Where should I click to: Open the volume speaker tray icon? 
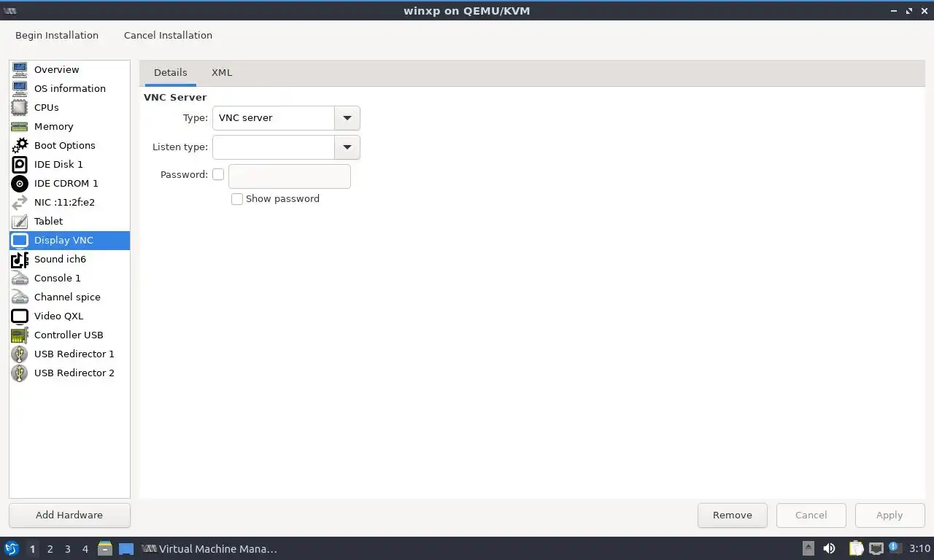point(829,548)
